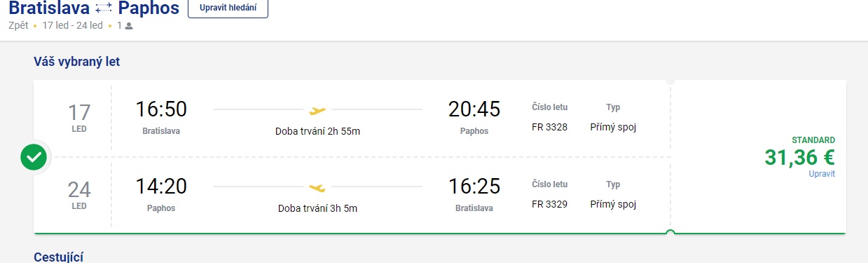868x263 pixels.
Task: Click the passenger count person icon
Action: [x=129, y=26]
